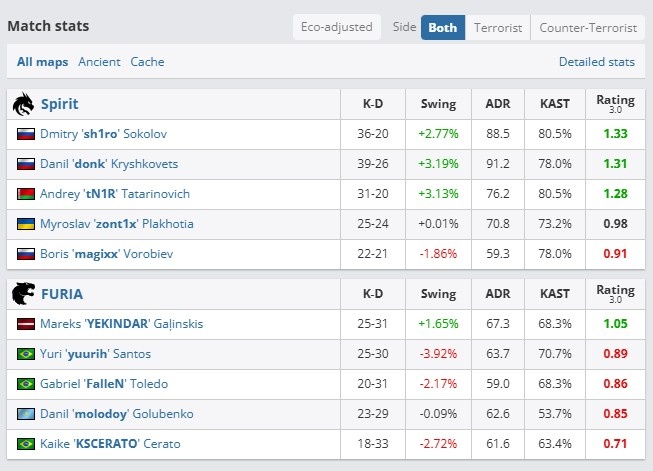653x471 pixels.
Task: Click zont1x's 0.98 rating value
Action: pyautogui.click(x=616, y=224)
